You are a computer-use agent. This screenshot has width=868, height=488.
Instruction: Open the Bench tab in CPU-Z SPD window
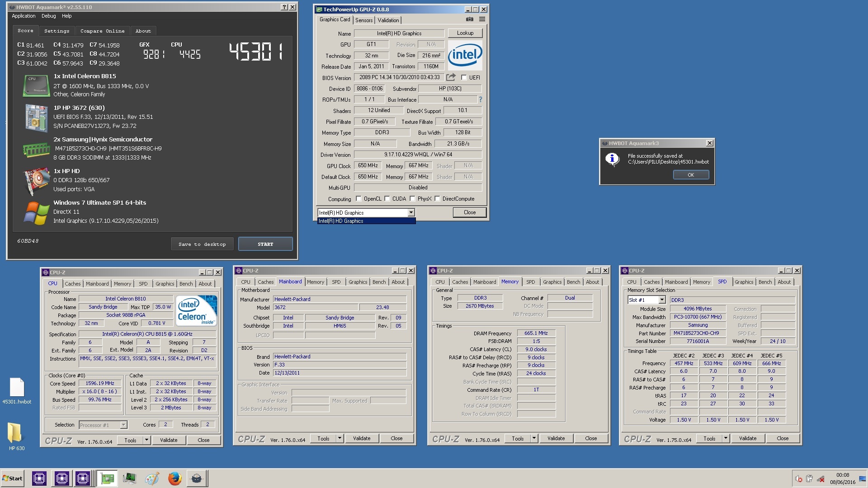click(x=765, y=282)
